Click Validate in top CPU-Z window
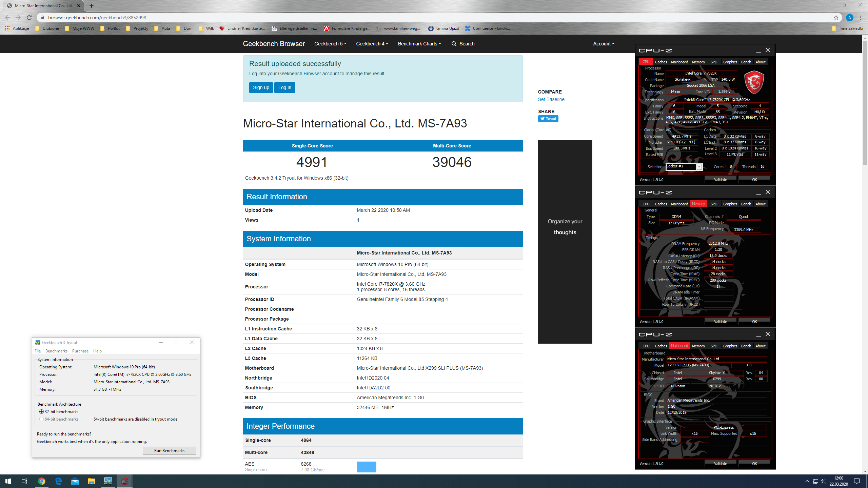The image size is (868, 488). (x=721, y=180)
